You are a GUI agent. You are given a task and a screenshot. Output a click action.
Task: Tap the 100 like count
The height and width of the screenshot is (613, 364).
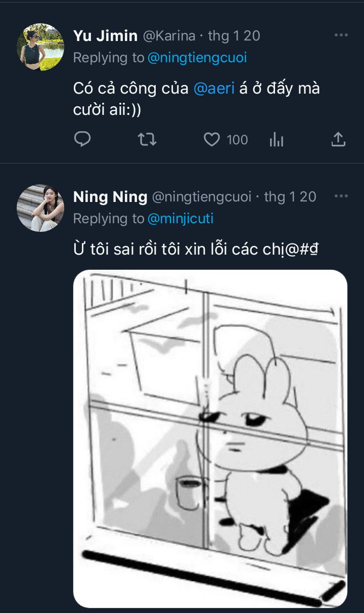(x=238, y=140)
